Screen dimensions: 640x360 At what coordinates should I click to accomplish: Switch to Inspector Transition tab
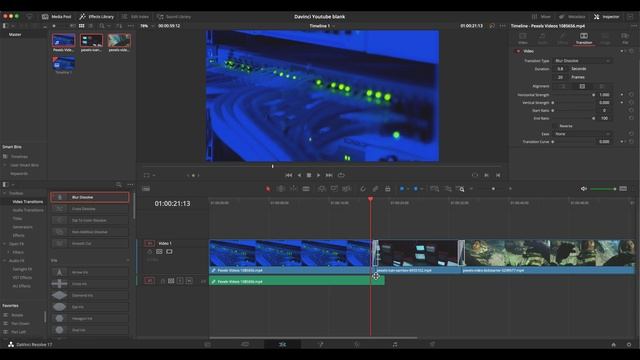click(x=584, y=38)
